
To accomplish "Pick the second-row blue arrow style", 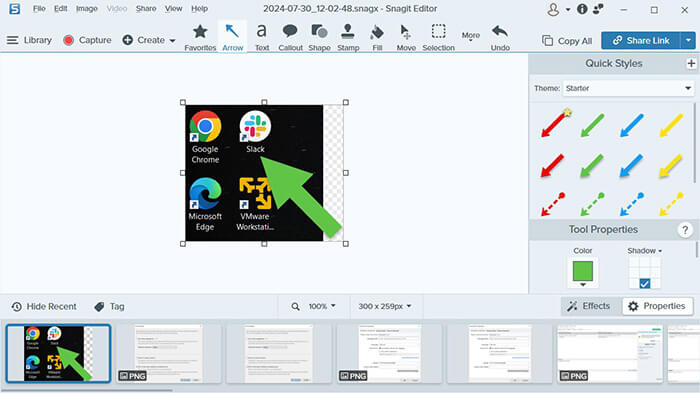I will coord(632,166).
